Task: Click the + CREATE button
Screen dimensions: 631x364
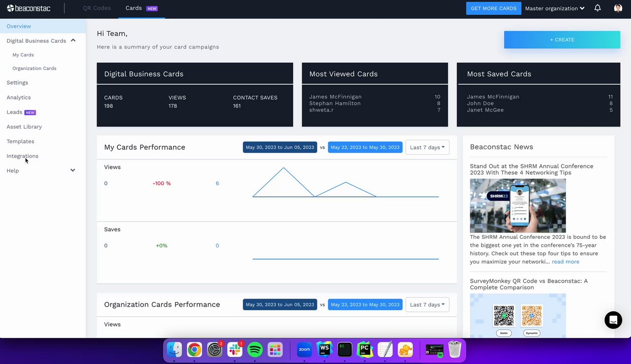Action: coord(562,39)
